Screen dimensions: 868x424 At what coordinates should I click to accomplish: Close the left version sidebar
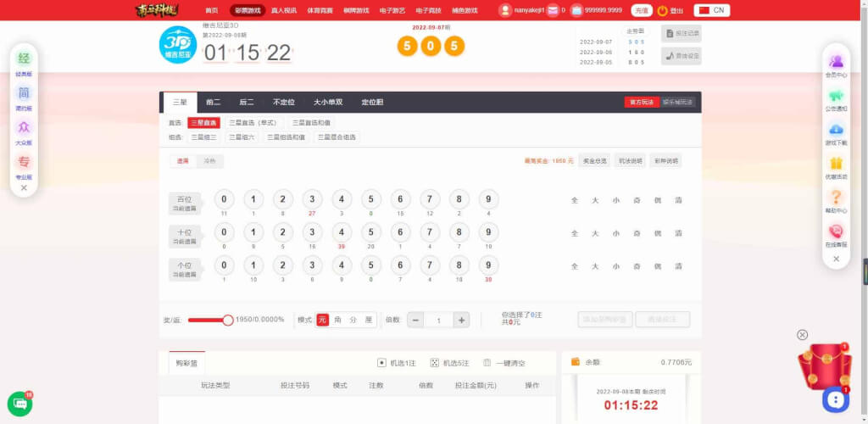click(x=24, y=188)
